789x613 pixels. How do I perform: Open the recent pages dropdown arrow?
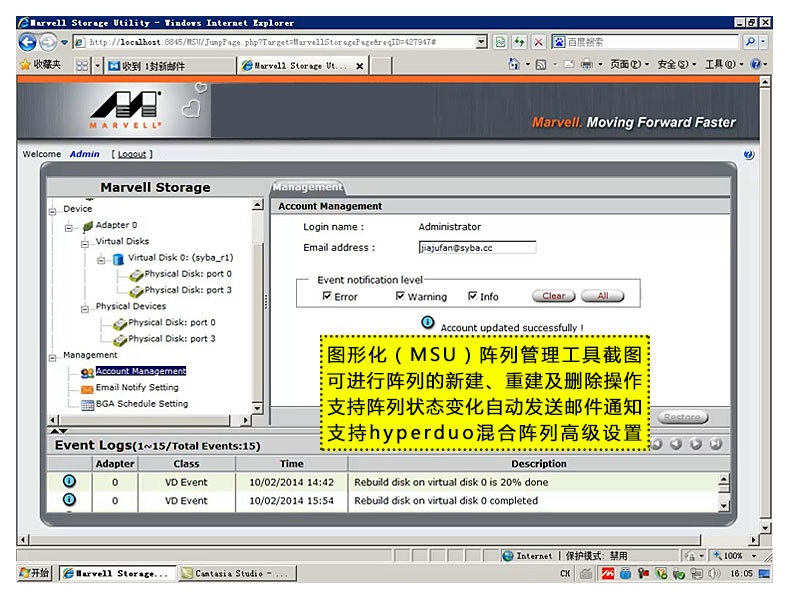64,42
